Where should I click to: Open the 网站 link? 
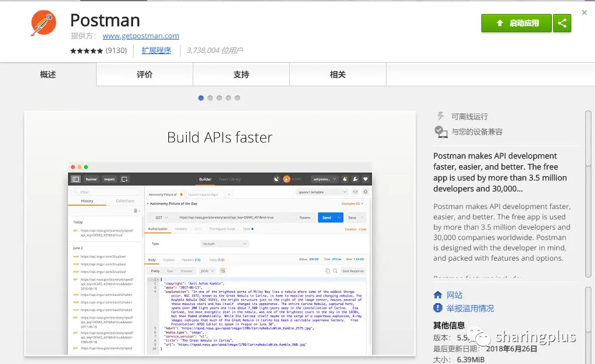tap(454, 295)
